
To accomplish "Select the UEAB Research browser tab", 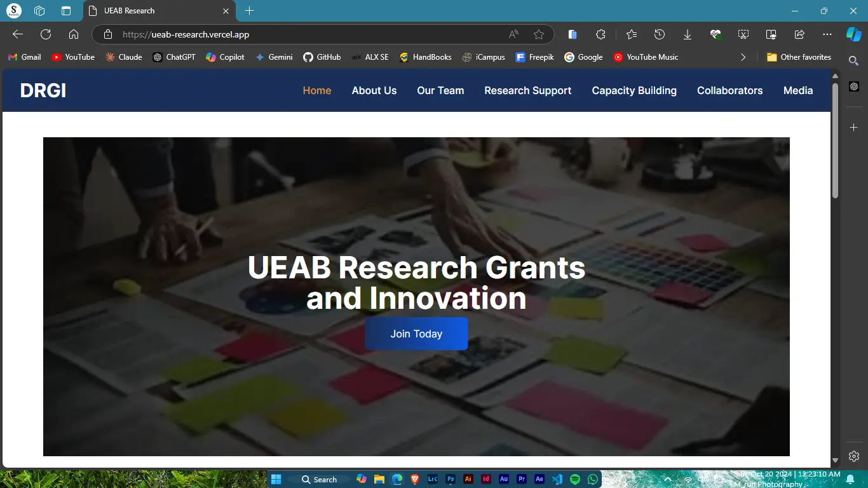I will (x=159, y=11).
